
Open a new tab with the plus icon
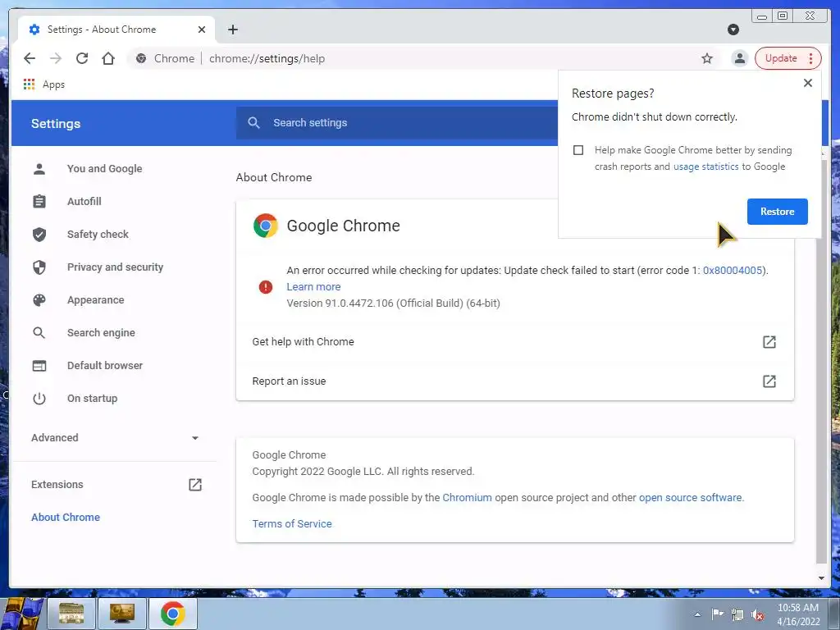coord(232,30)
